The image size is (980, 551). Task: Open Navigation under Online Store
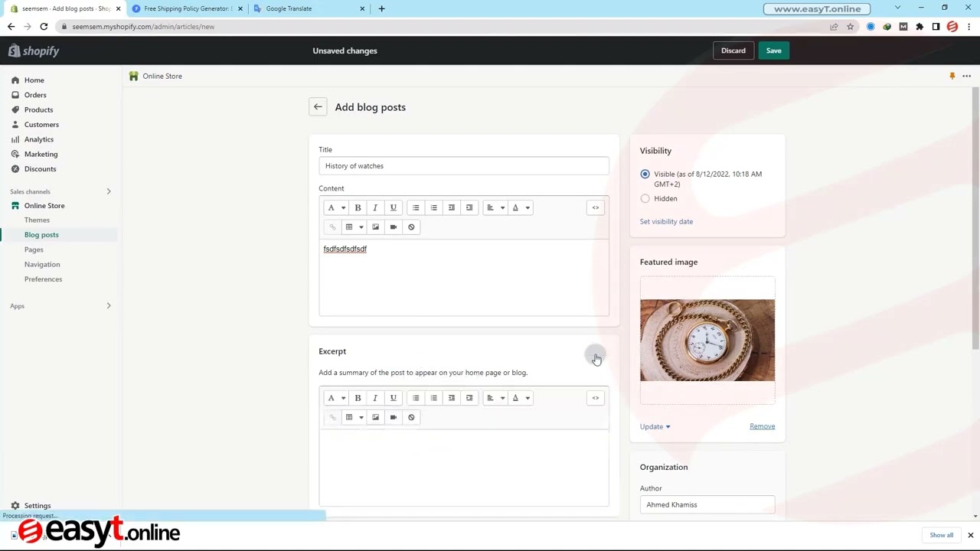pos(42,264)
